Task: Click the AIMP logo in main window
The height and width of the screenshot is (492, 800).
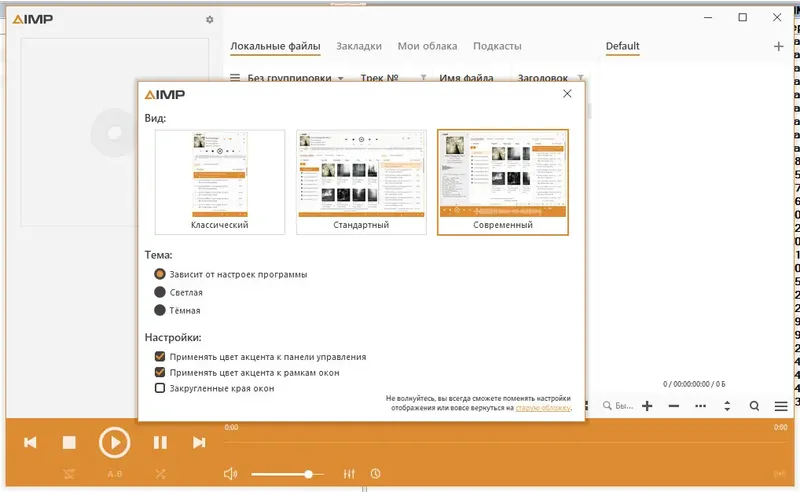Action: tap(33, 19)
